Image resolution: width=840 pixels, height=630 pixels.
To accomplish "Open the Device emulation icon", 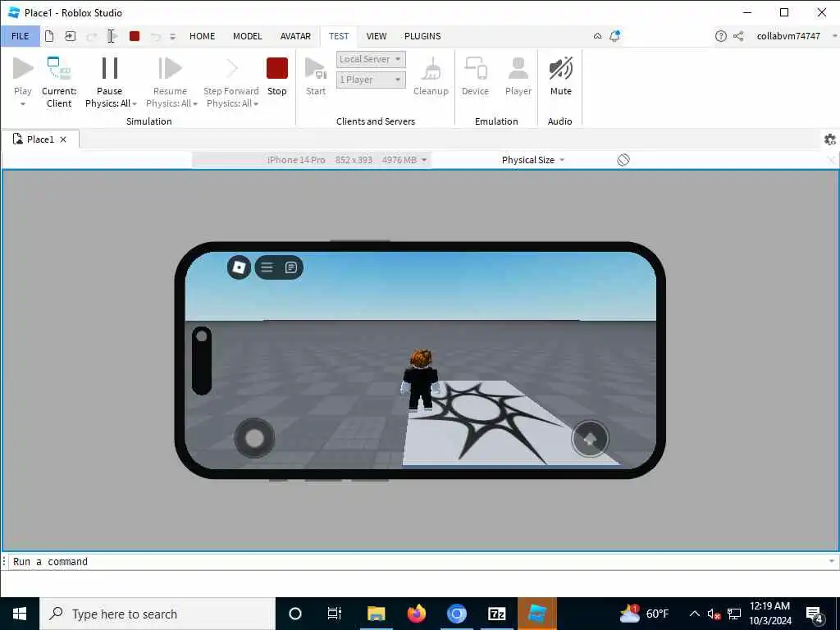I will (475, 69).
